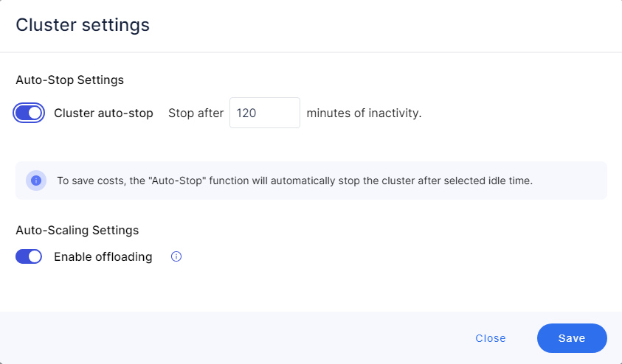Dismiss the dialog using Close
Screen dimensions: 622x364
click(491, 338)
